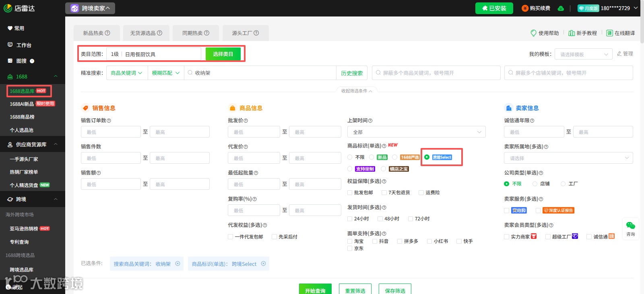Check the 实力商家 checkbox
644x294 pixels.
[506, 237]
